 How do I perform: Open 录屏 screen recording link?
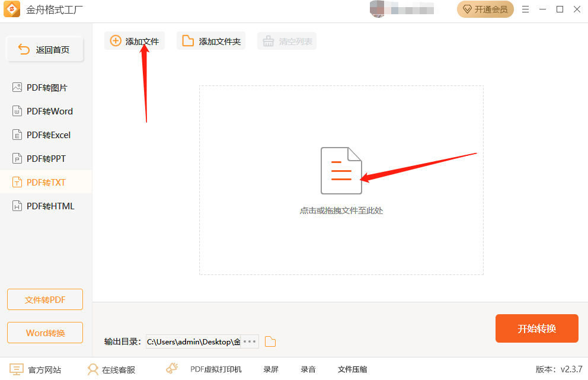click(x=271, y=369)
